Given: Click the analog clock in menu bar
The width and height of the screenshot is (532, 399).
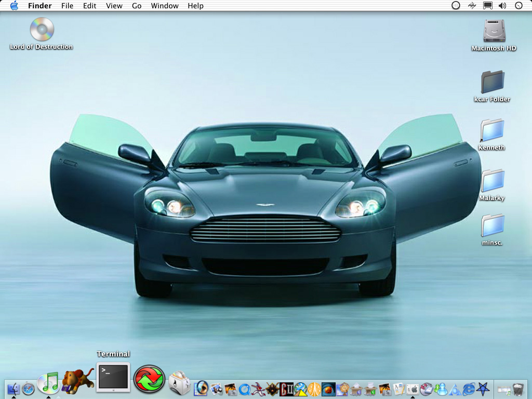Looking at the screenshot, I should tap(518, 6).
